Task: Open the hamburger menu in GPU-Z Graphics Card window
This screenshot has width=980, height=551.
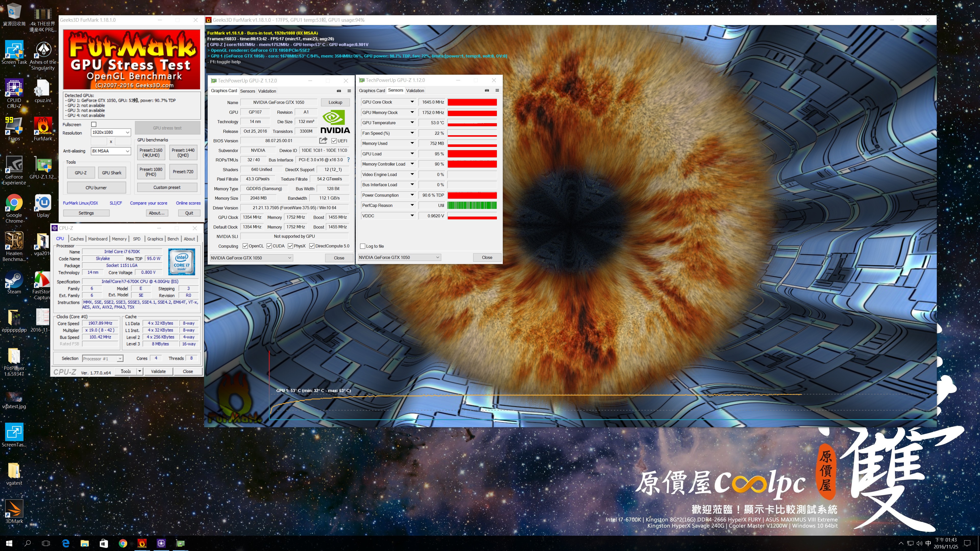Action: [349, 91]
